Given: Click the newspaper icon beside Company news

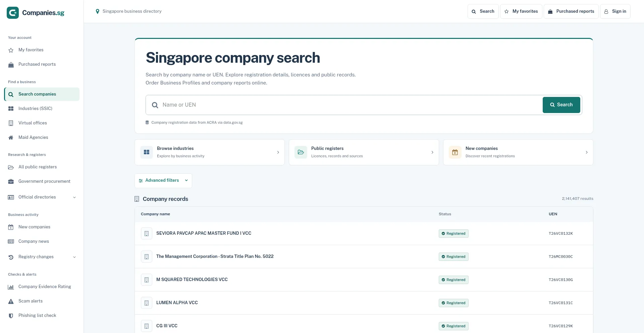Looking at the screenshot, I should [11, 241].
